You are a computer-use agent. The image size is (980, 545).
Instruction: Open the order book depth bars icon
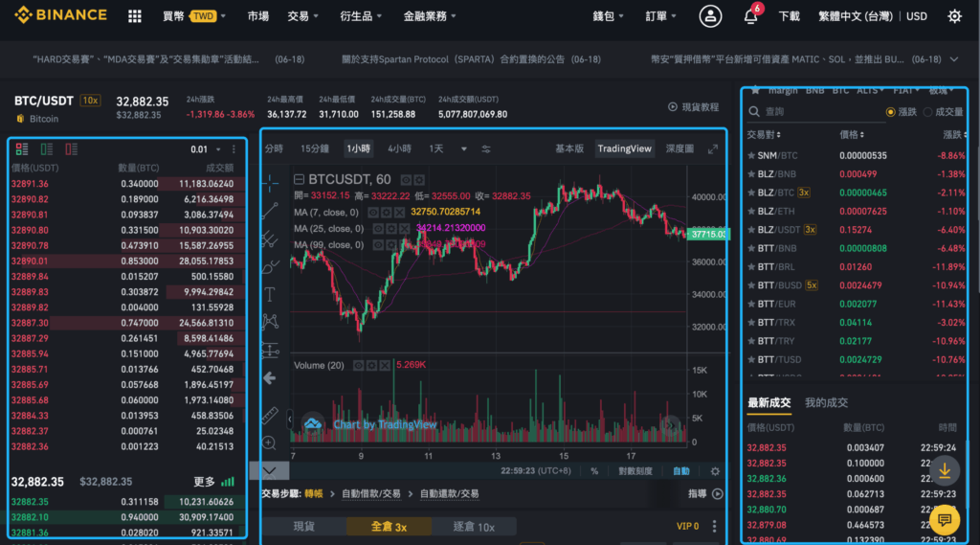228,481
